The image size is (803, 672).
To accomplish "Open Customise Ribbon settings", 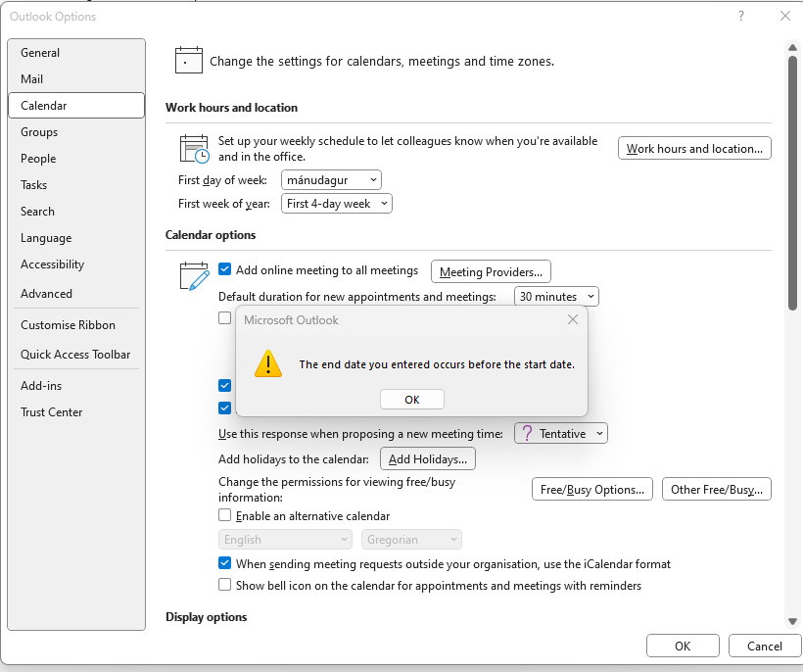I will [76, 324].
